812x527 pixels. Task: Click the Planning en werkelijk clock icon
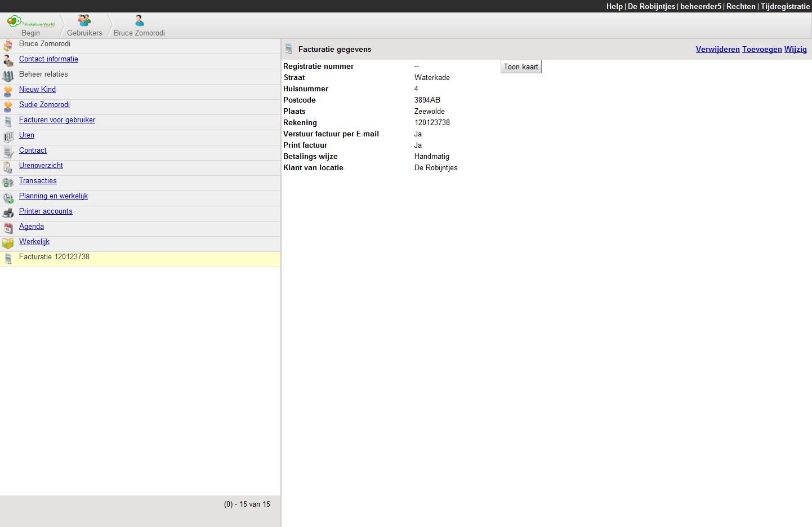(x=8, y=198)
